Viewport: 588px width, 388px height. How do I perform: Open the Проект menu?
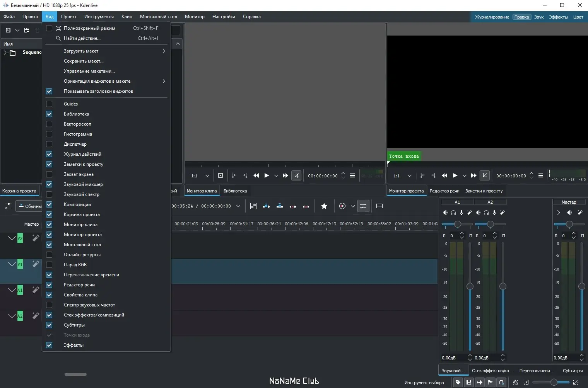coord(68,17)
